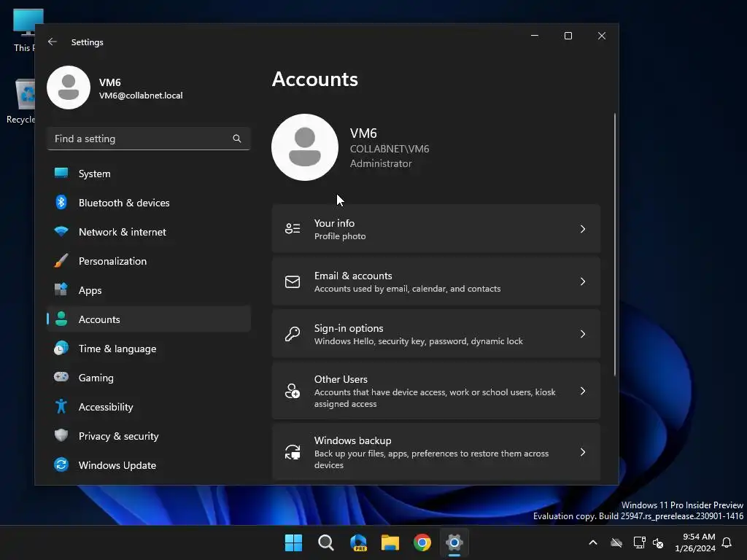Click the Windows Update sync icon
Image resolution: width=747 pixels, height=560 pixels.
point(61,464)
